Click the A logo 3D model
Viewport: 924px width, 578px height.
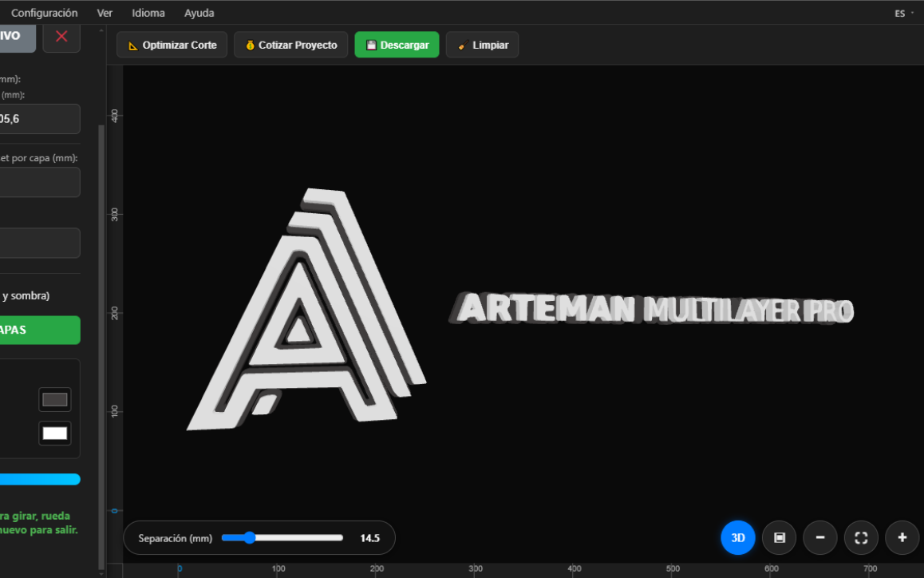pos(306,310)
